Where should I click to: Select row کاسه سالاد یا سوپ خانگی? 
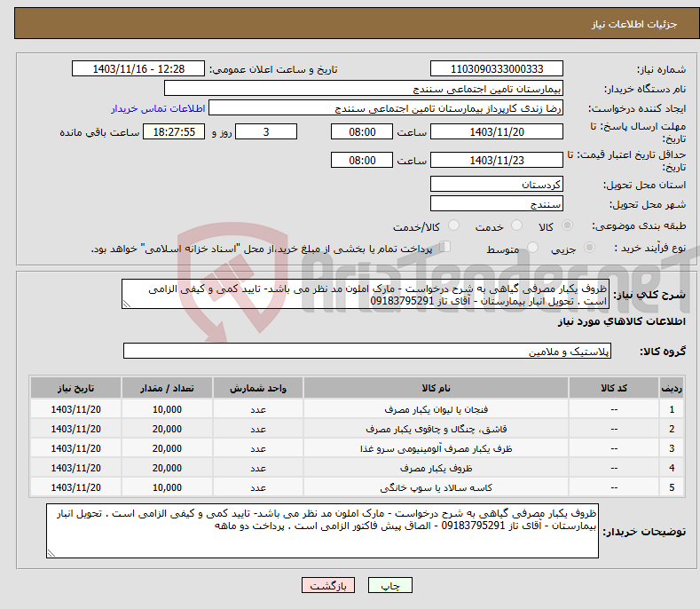coord(358,487)
